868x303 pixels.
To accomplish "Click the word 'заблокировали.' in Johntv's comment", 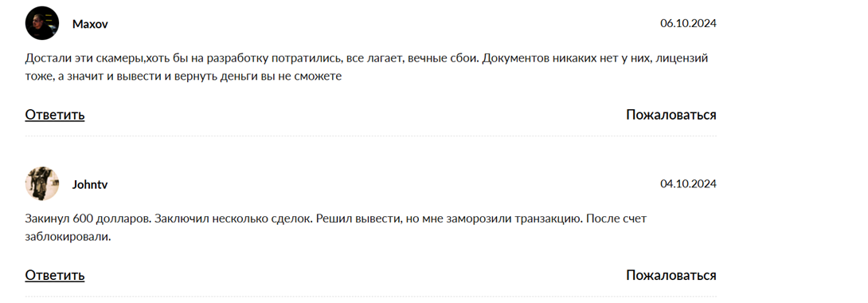I will (68, 237).
